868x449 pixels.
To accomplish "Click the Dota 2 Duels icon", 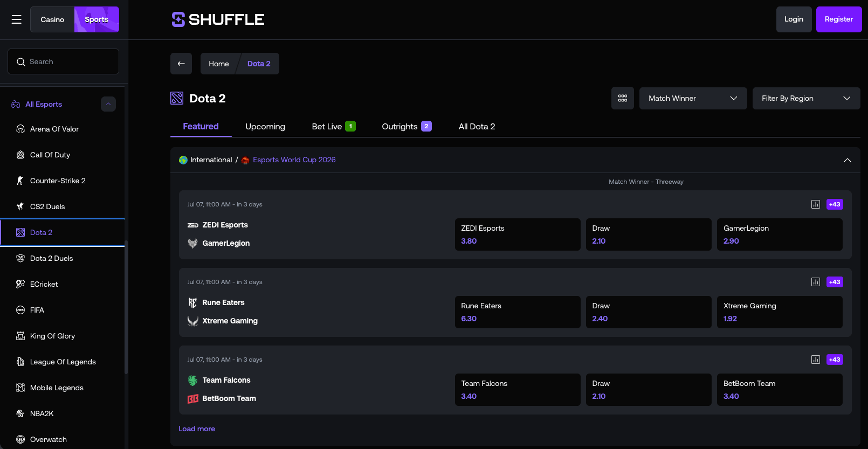I will pyautogui.click(x=20, y=258).
